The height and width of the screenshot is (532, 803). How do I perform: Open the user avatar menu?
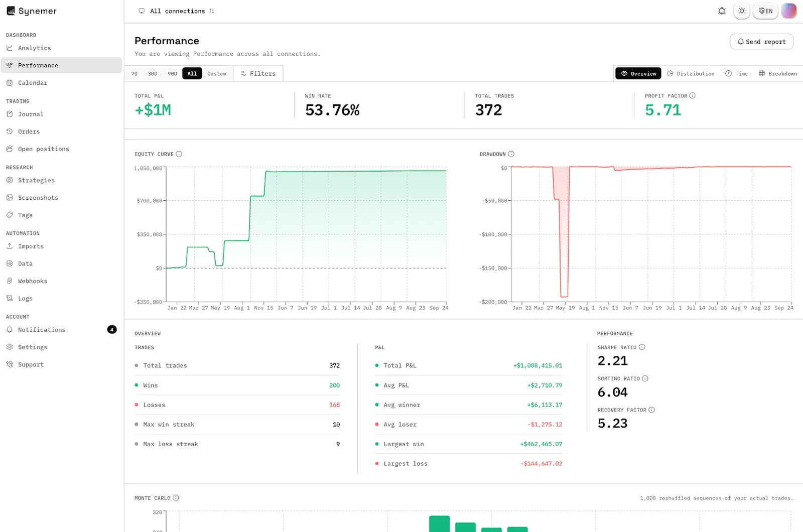(789, 11)
